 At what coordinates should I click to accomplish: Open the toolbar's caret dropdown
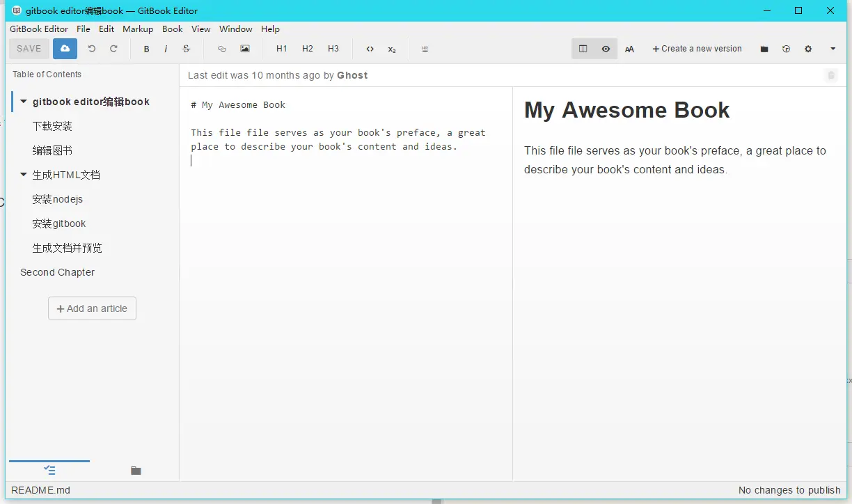(833, 49)
